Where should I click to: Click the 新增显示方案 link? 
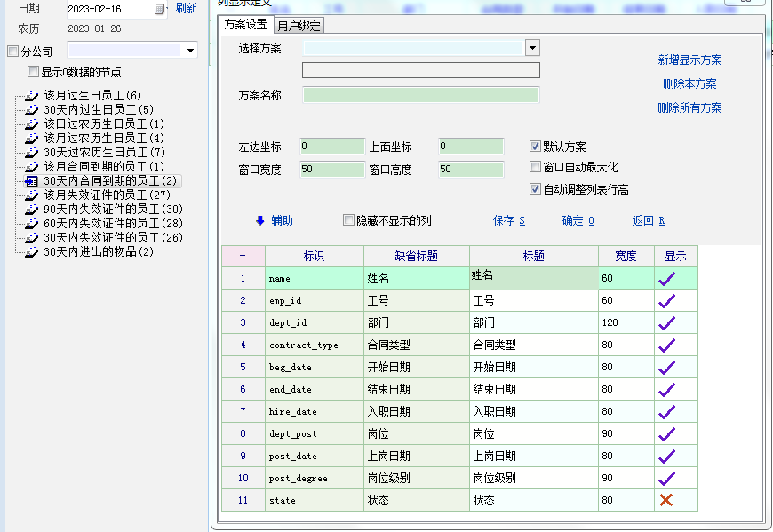point(689,60)
